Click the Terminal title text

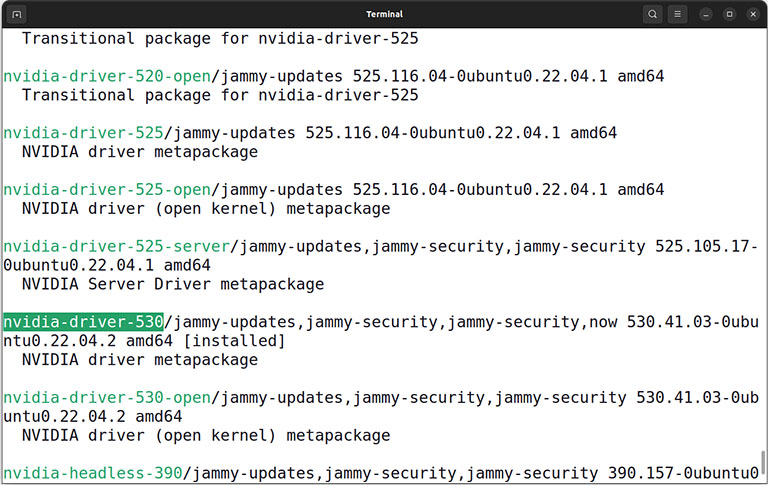(x=384, y=14)
